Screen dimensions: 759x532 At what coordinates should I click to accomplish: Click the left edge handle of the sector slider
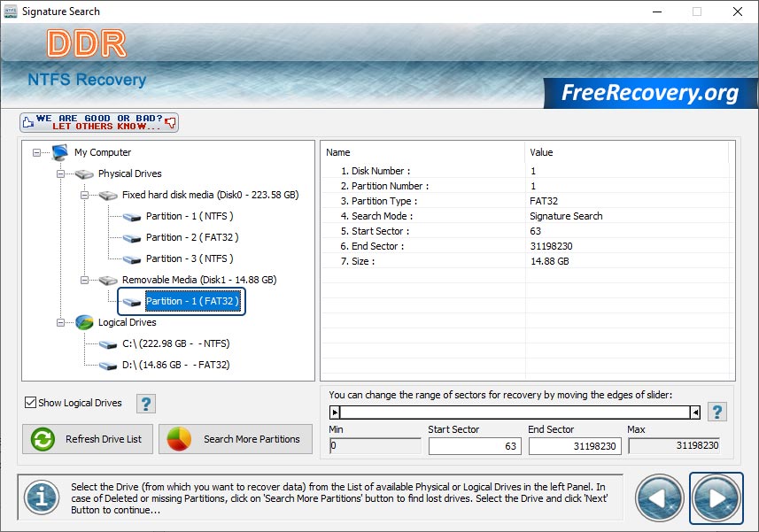click(x=335, y=412)
